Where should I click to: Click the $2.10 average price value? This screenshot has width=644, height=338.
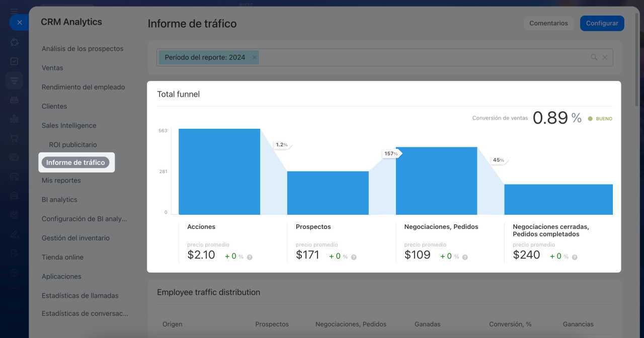pos(201,255)
